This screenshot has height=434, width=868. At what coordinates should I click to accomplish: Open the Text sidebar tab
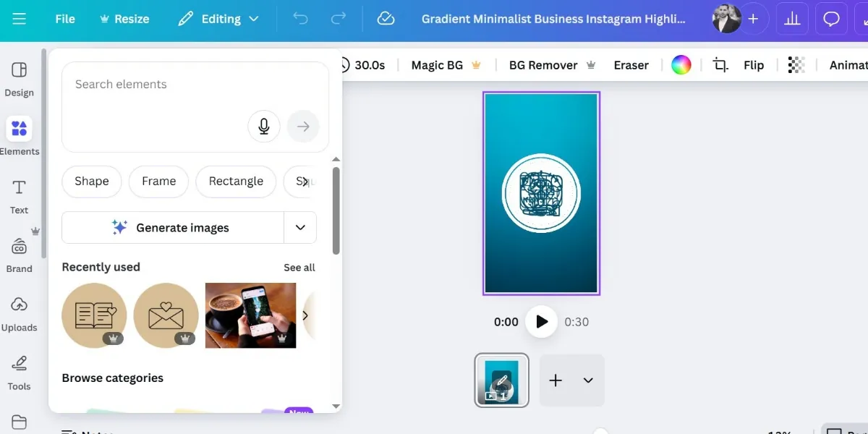pyautogui.click(x=20, y=197)
